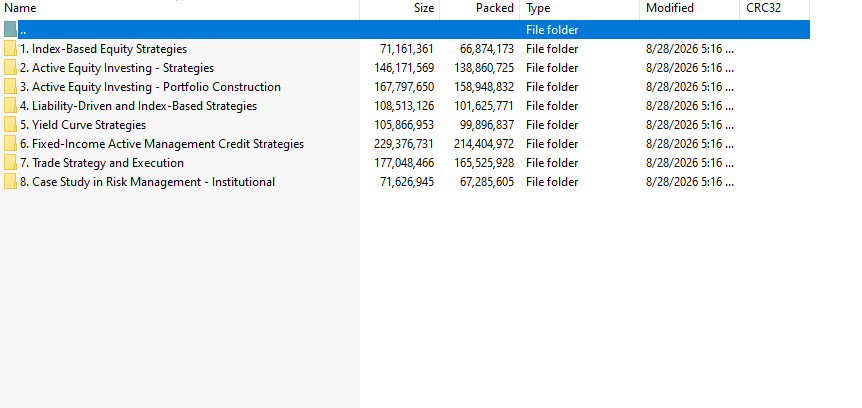Click folder icon of Index-Based Equity Strategies
862x408 pixels.
[10, 49]
